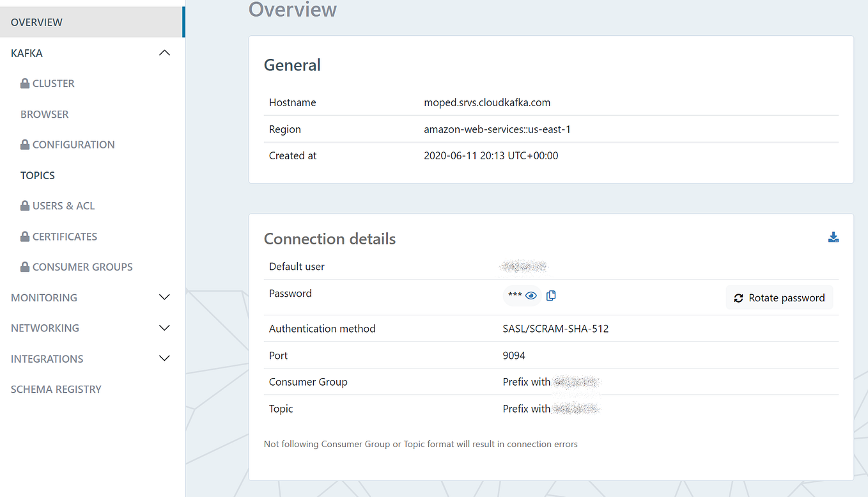This screenshot has height=497, width=868.
Task: Click the lock icon beside CONFIGURATION
Action: pos(24,144)
